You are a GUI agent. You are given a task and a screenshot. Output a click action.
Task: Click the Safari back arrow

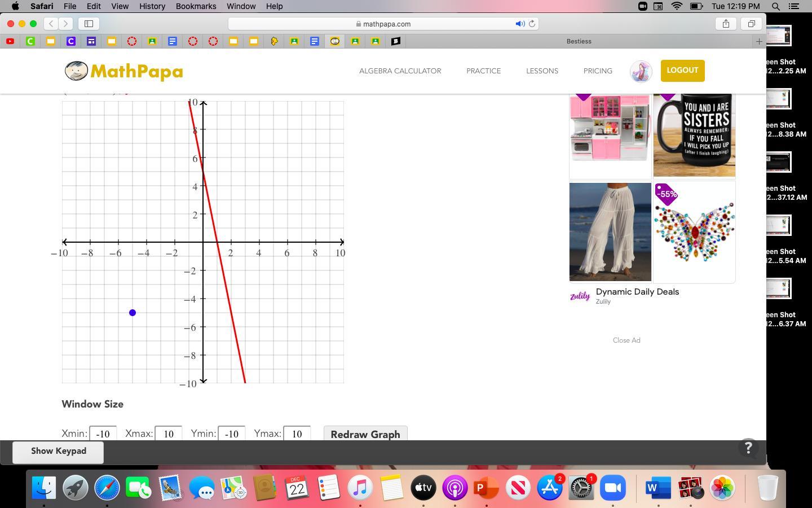pos(51,24)
